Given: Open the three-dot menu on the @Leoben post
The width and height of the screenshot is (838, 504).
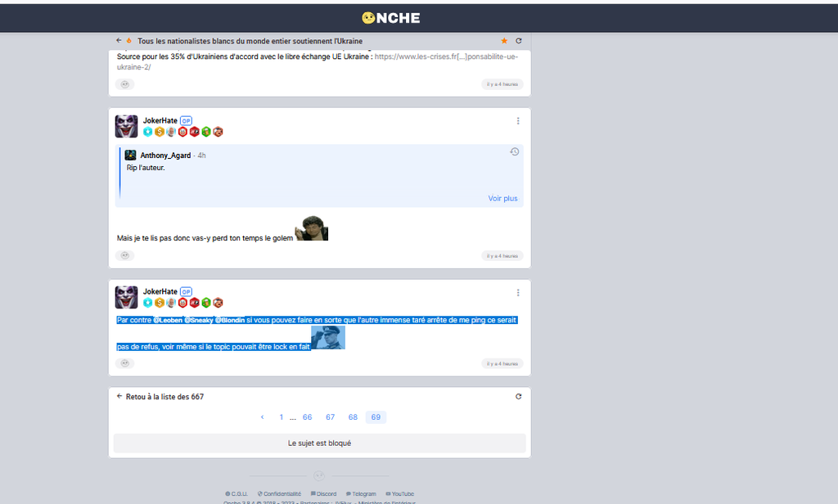Looking at the screenshot, I should (x=518, y=293).
